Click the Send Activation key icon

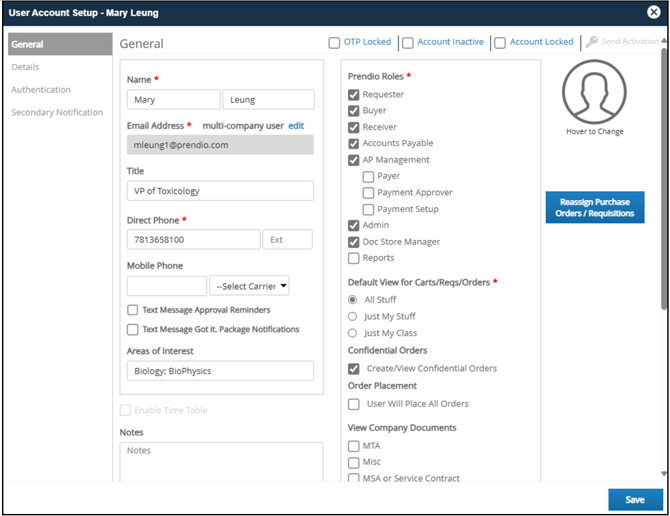[592, 42]
